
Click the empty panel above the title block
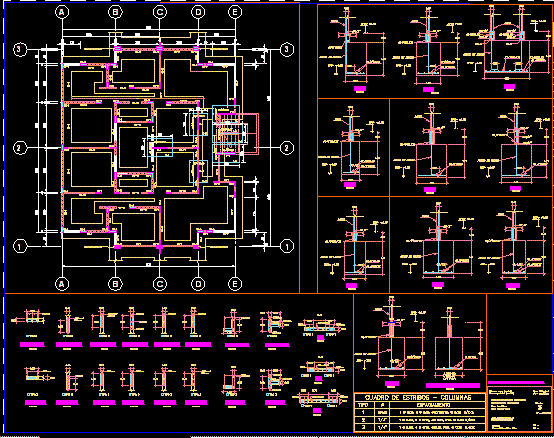click(x=519, y=334)
